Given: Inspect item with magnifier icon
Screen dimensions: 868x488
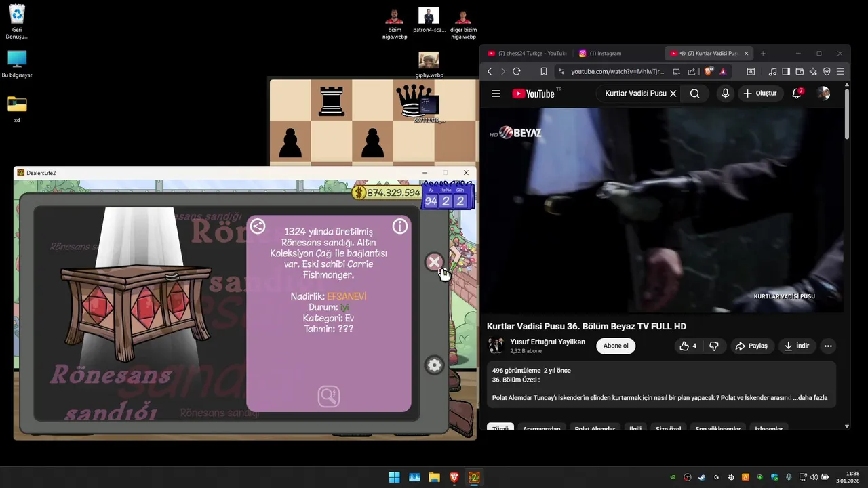Looking at the screenshot, I should [329, 396].
